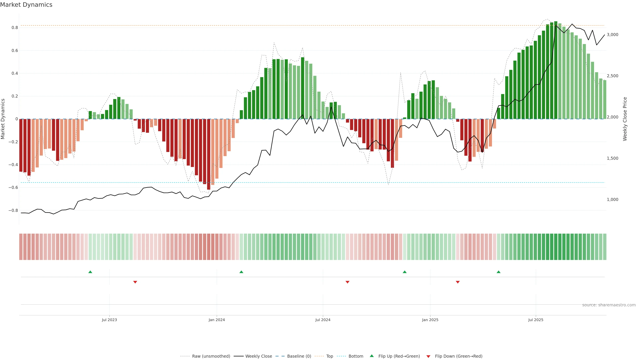
Task: Click red Flip Down marker after Jul 2024
Action: pyautogui.click(x=347, y=282)
